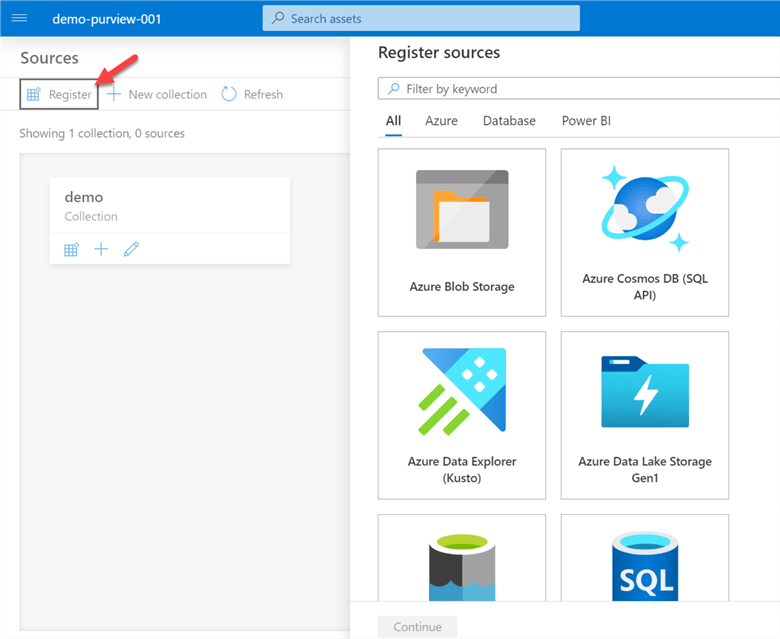Switch to the Azure tab
The height and width of the screenshot is (639, 780).
coord(441,121)
